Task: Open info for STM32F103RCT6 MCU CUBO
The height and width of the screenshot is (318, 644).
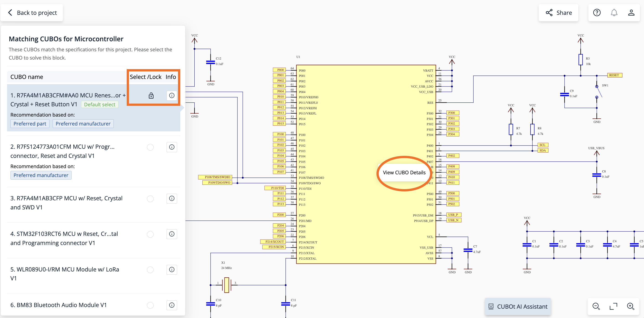Action: point(172,234)
